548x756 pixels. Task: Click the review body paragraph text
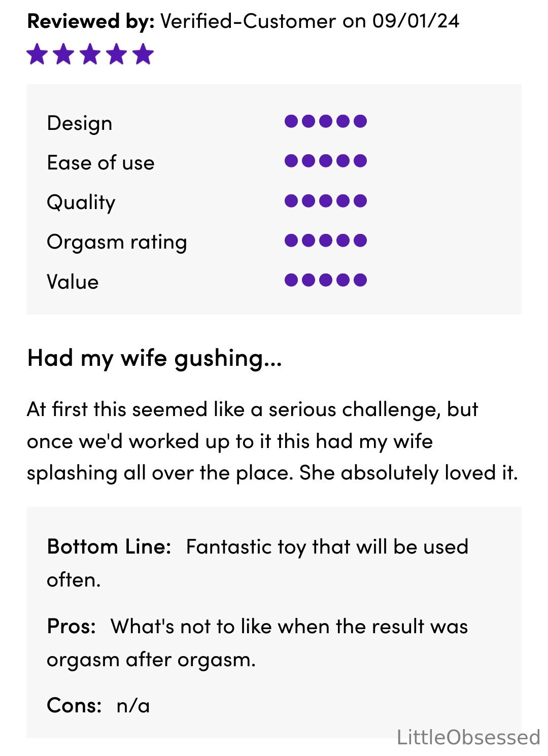point(272,441)
